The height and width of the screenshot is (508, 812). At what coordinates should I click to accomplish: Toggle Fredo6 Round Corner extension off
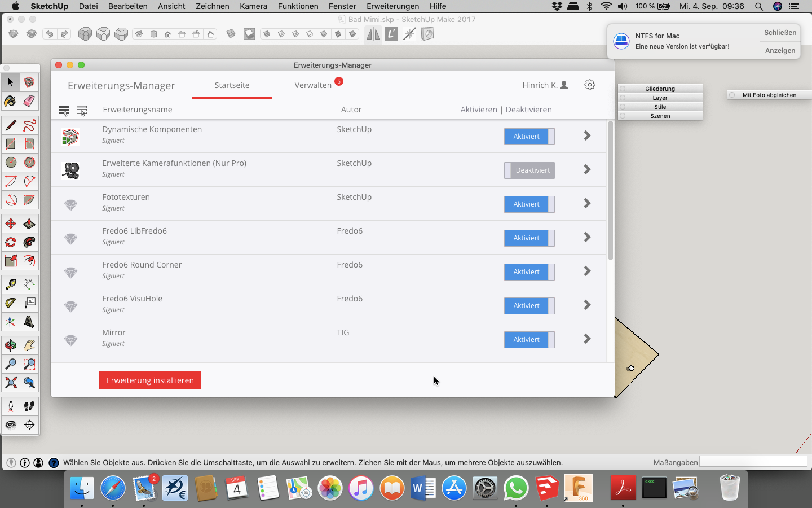(529, 272)
